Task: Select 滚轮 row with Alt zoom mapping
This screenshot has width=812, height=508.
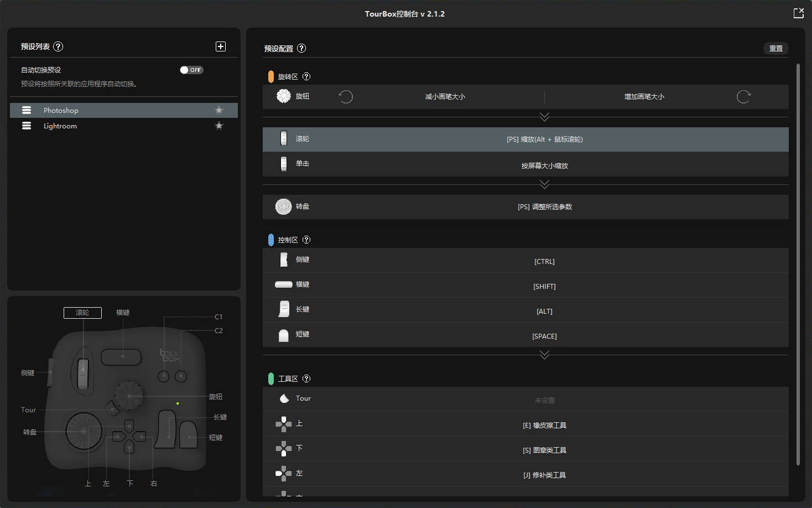Action: click(x=525, y=139)
